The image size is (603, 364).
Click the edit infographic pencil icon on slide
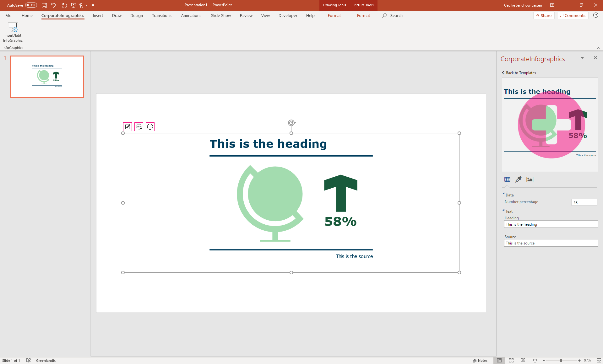click(x=128, y=127)
